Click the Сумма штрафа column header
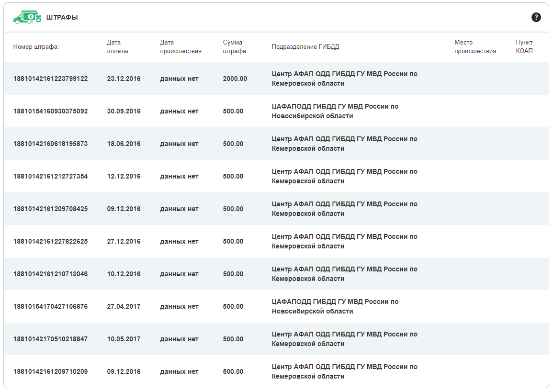 (x=234, y=46)
